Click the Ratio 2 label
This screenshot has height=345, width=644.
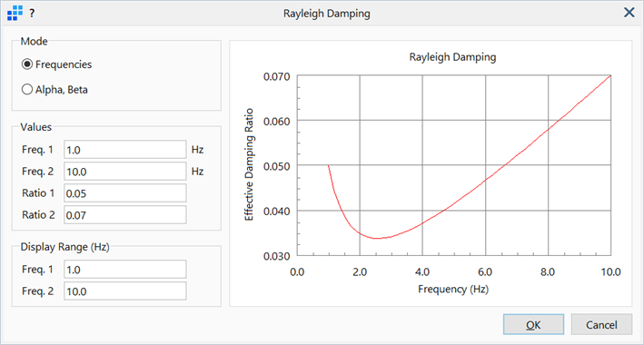pyautogui.click(x=38, y=215)
